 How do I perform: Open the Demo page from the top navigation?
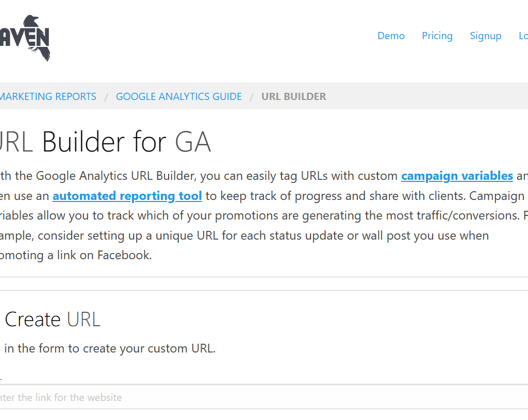point(391,36)
